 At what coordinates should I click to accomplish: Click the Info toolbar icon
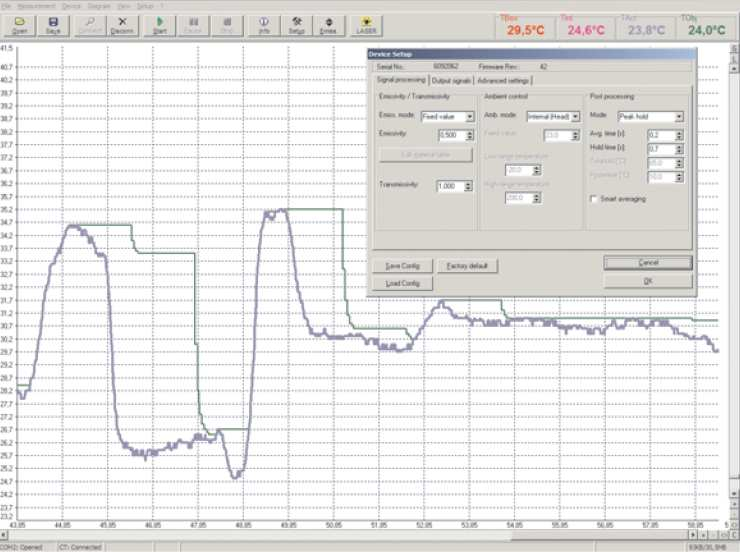[264, 25]
